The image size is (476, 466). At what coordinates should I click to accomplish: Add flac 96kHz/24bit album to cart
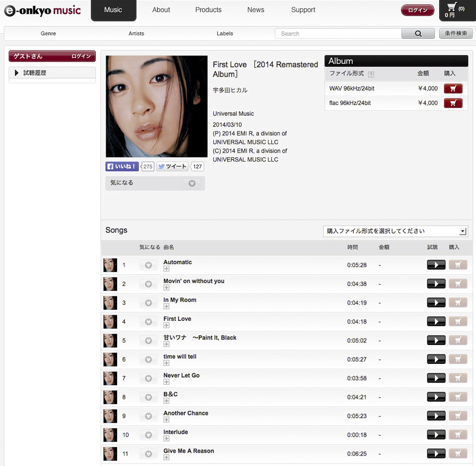click(x=453, y=103)
